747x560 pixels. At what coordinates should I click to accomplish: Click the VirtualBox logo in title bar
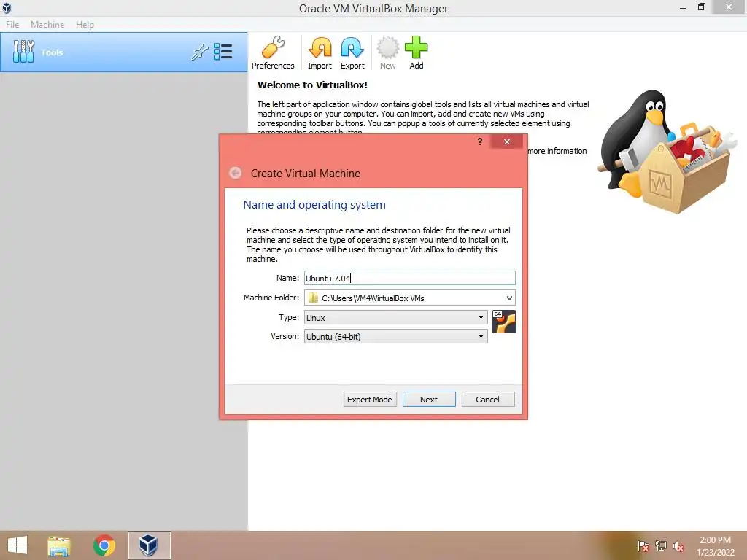coord(7,7)
